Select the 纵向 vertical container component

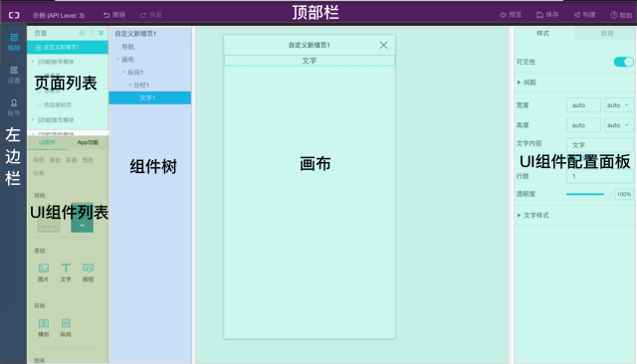[66, 327]
